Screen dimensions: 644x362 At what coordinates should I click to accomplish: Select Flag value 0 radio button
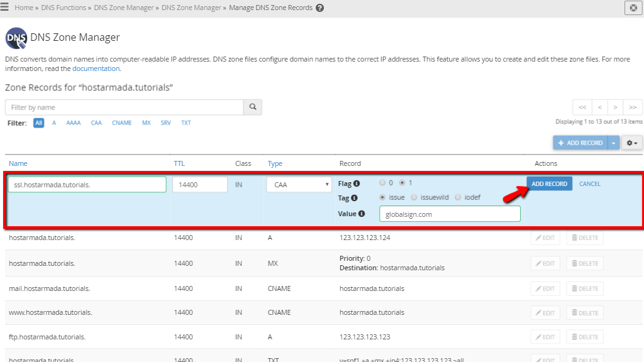coord(382,183)
